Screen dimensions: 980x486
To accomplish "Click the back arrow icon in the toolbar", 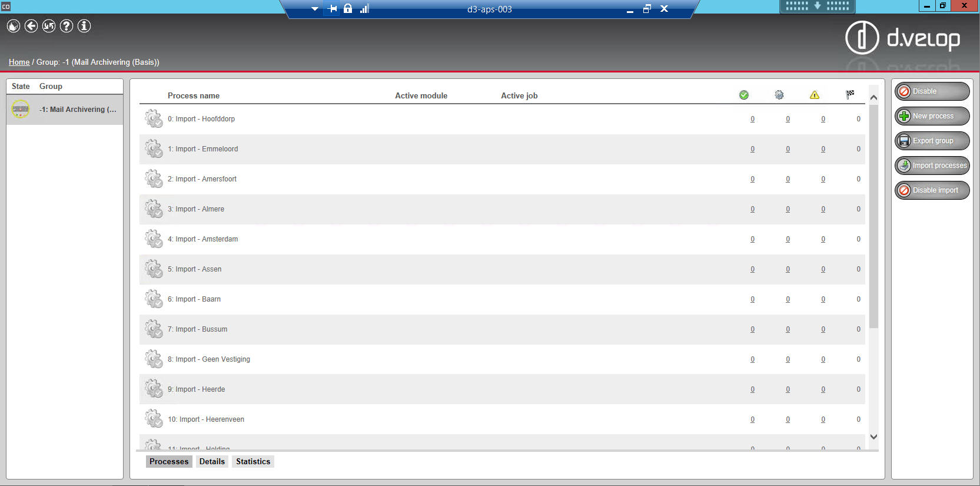I will click(31, 26).
